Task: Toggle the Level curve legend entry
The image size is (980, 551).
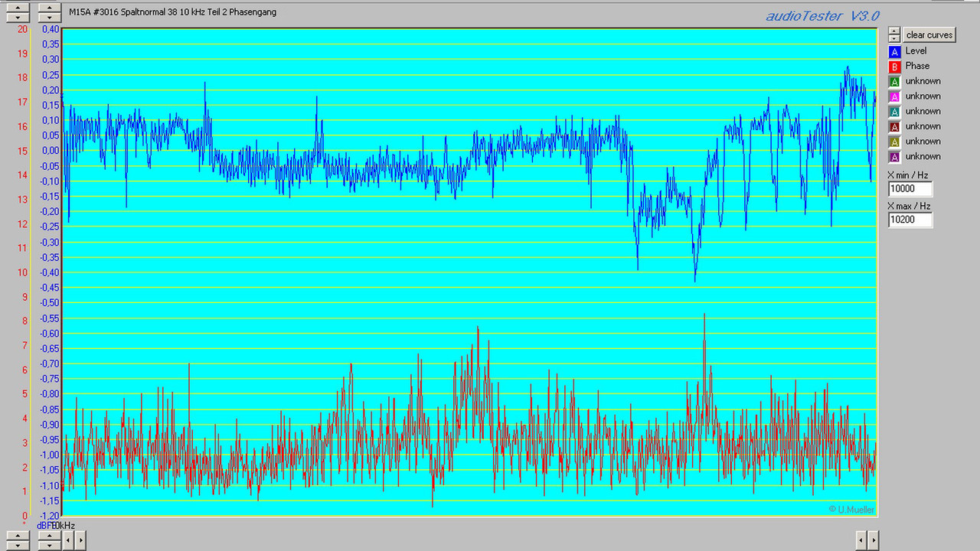Action: click(x=918, y=51)
